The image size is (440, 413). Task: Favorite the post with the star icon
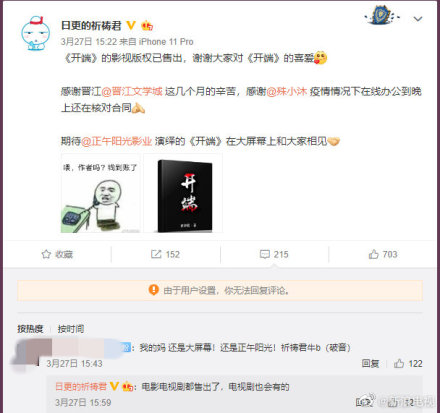pos(57,254)
